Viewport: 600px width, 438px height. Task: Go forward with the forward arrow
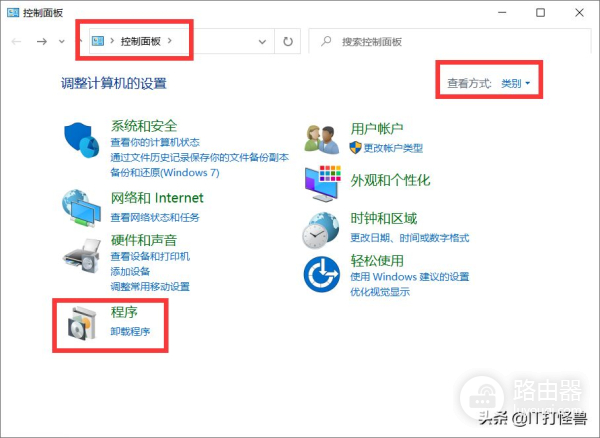(x=42, y=41)
